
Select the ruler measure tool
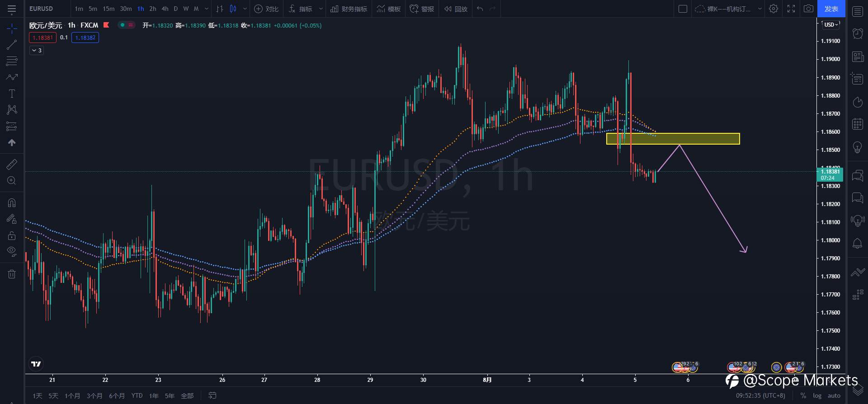click(12, 164)
